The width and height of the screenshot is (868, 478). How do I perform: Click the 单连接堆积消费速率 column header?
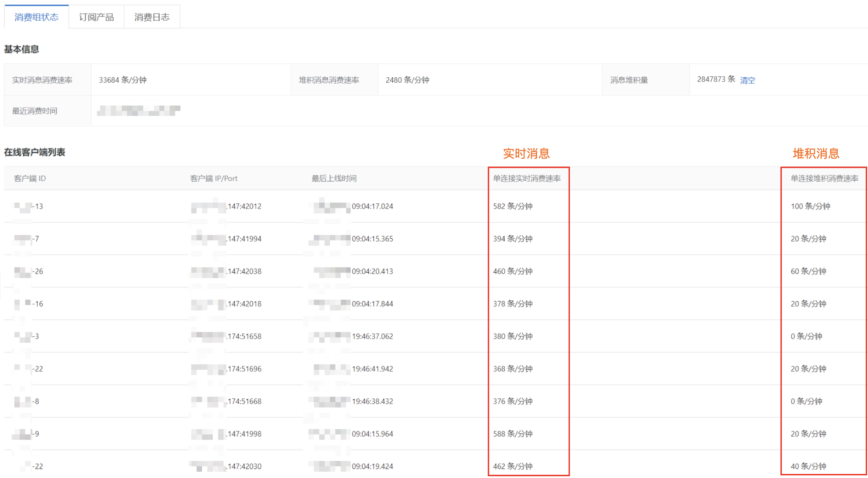coord(824,178)
